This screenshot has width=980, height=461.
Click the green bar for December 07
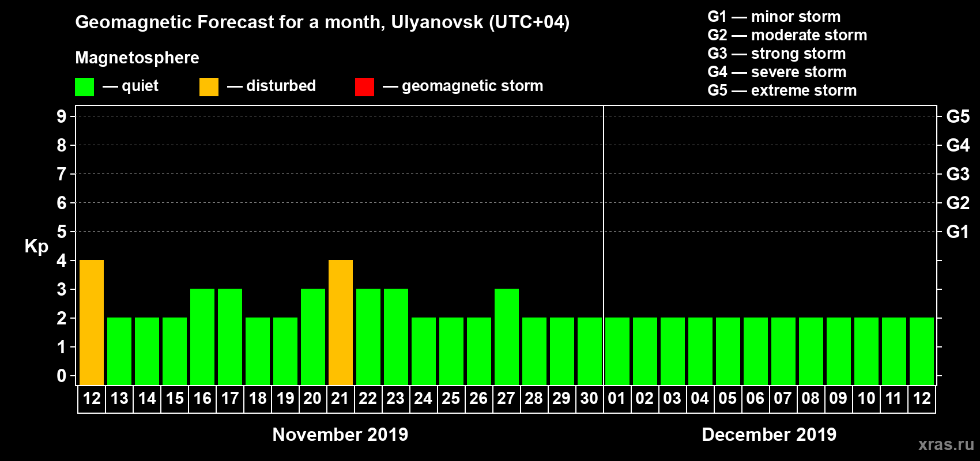click(783, 352)
